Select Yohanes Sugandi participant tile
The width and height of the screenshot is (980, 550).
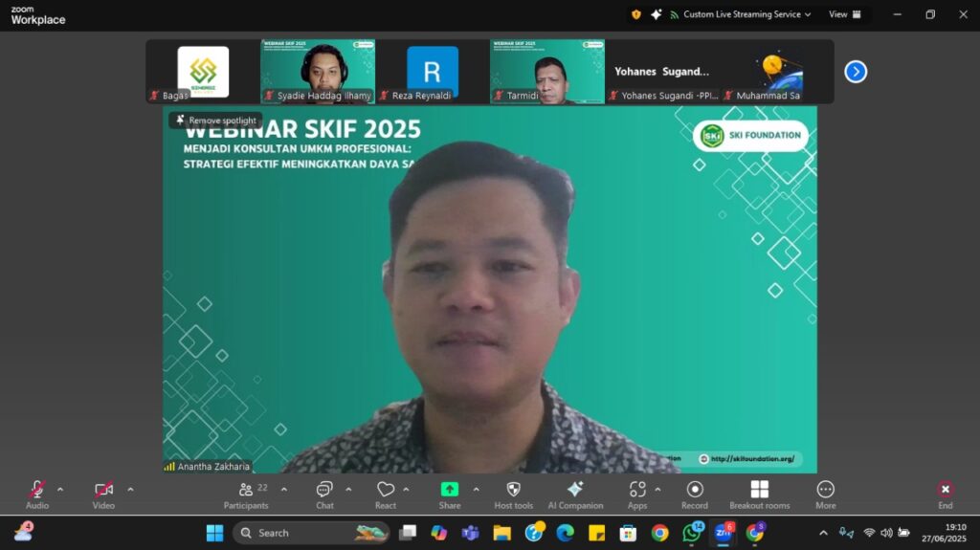pyautogui.click(x=662, y=71)
